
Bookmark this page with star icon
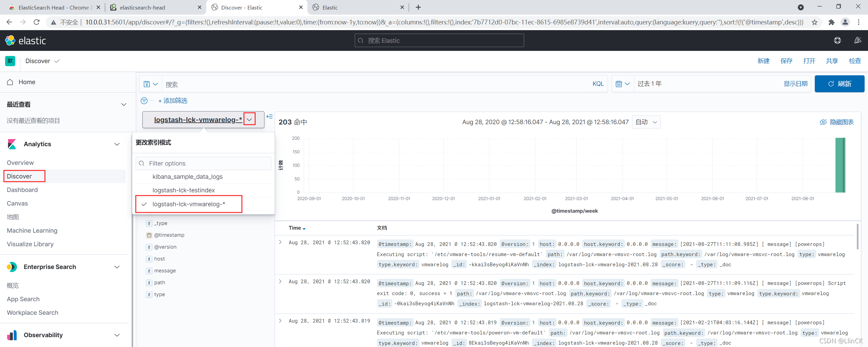click(814, 22)
